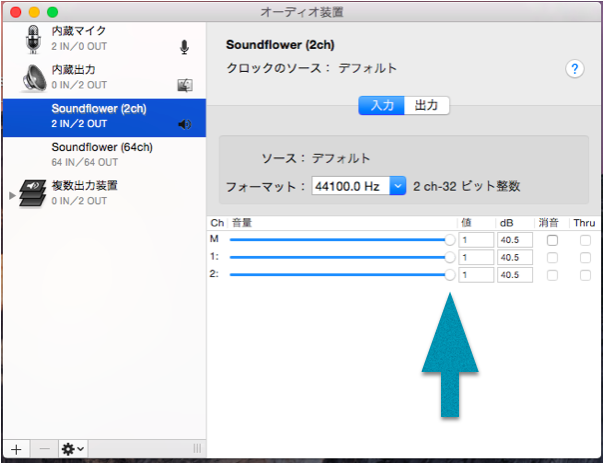The width and height of the screenshot is (603, 463).
Task: Close the オーディオ装置 window
Action: point(16,12)
